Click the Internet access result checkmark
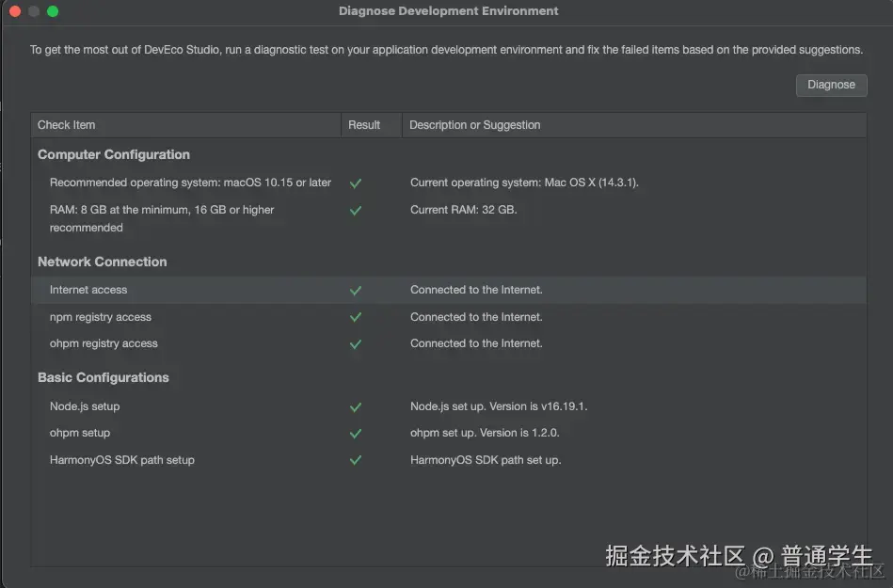The image size is (893, 588). pos(356,291)
